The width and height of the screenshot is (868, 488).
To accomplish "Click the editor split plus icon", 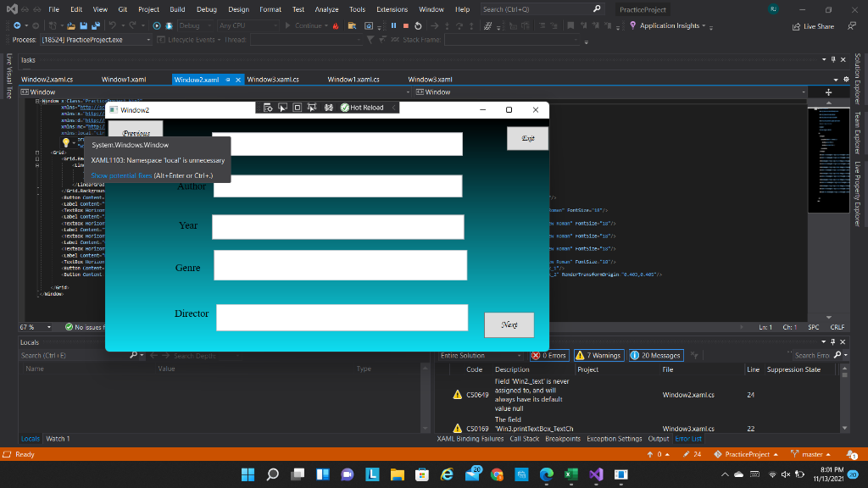I will (829, 92).
